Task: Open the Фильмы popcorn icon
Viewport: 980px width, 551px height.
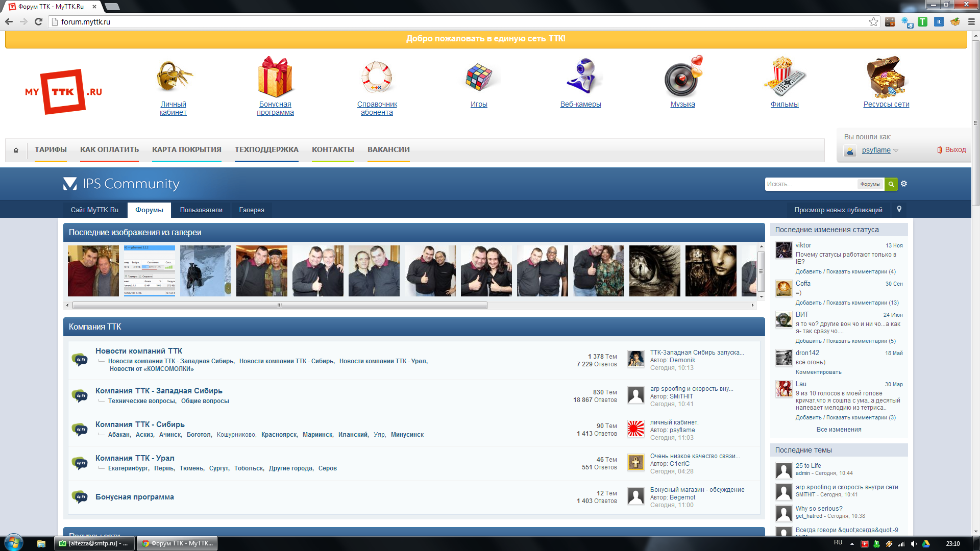Action: pyautogui.click(x=785, y=77)
